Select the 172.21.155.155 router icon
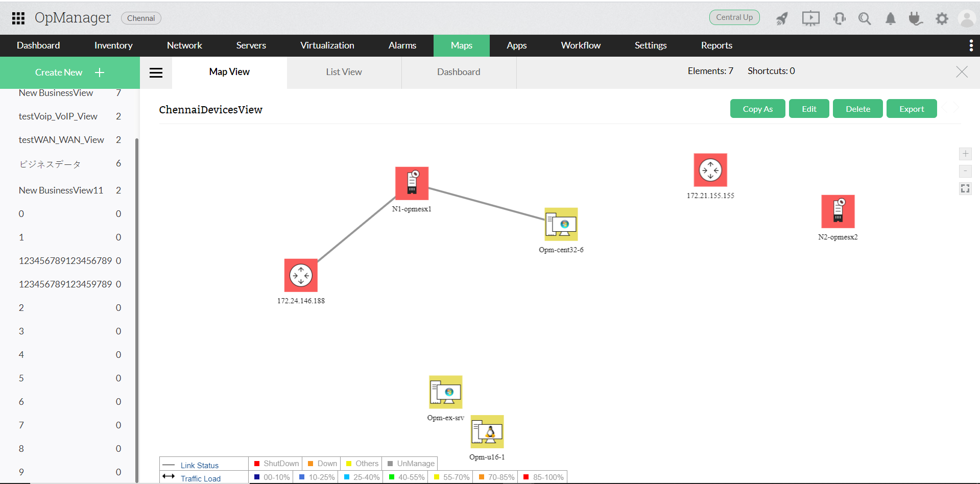This screenshot has width=980, height=484. tap(710, 170)
